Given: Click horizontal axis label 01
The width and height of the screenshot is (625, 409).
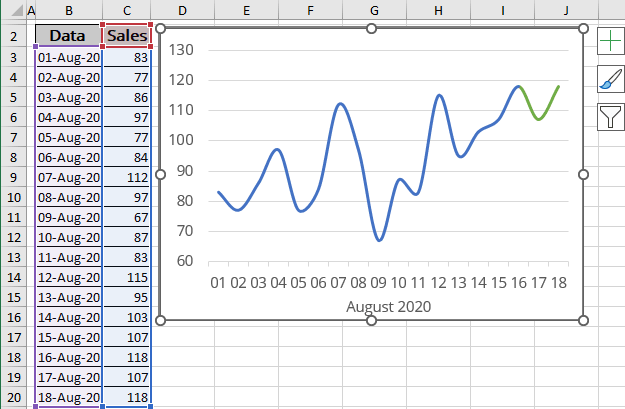Looking at the screenshot, I should tap(218, 283).
